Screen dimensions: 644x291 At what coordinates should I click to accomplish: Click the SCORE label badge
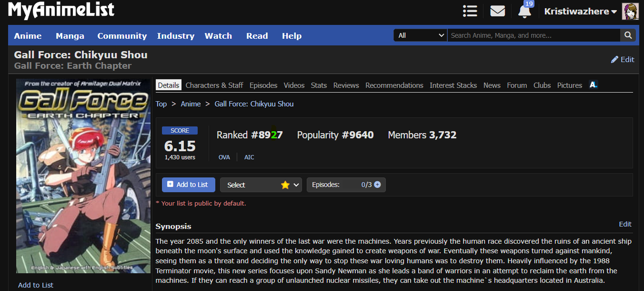(180, 130)
